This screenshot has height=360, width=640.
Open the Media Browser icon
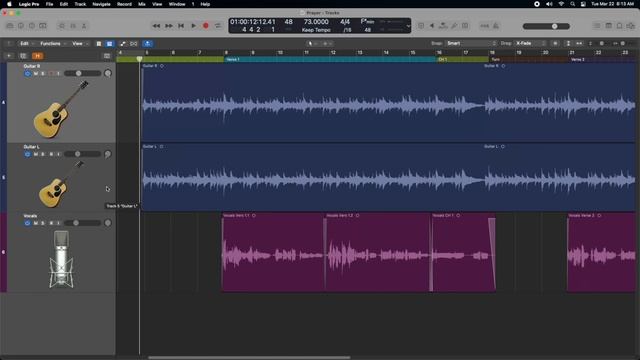click(x=631, y=26)
